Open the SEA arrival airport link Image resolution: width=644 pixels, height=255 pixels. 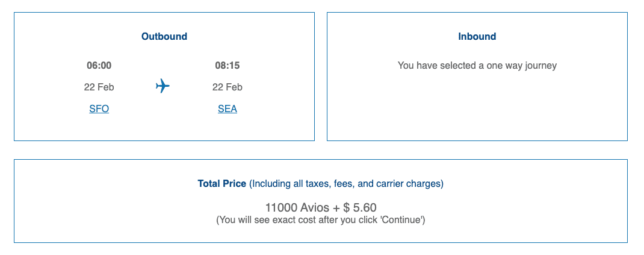coord(228,109)
